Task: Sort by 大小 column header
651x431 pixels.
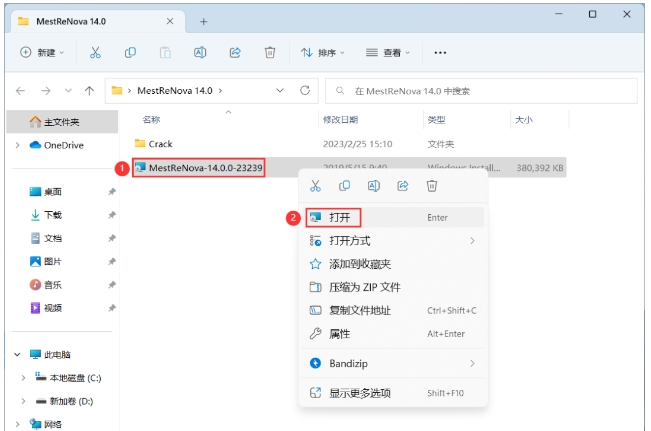Action: (524, 120)
